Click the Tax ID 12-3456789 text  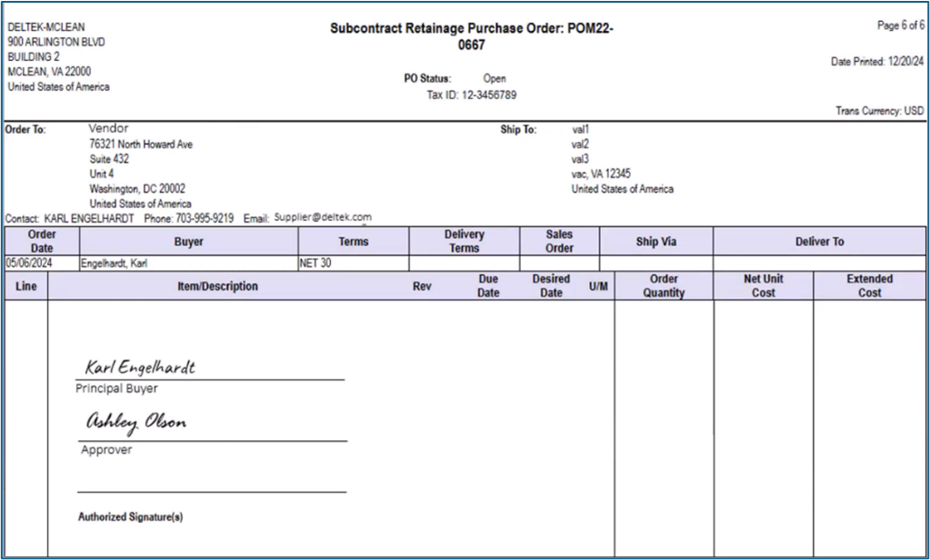point(471,95)
